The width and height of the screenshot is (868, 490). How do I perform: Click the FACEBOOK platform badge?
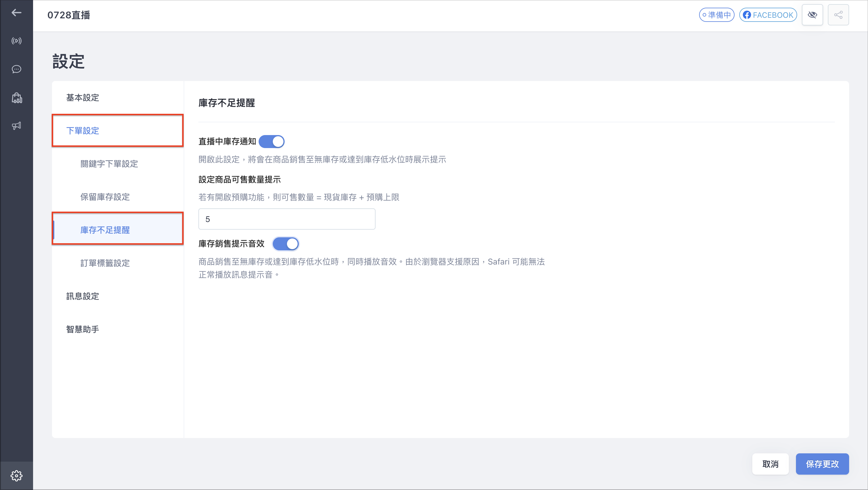(768, 15)
